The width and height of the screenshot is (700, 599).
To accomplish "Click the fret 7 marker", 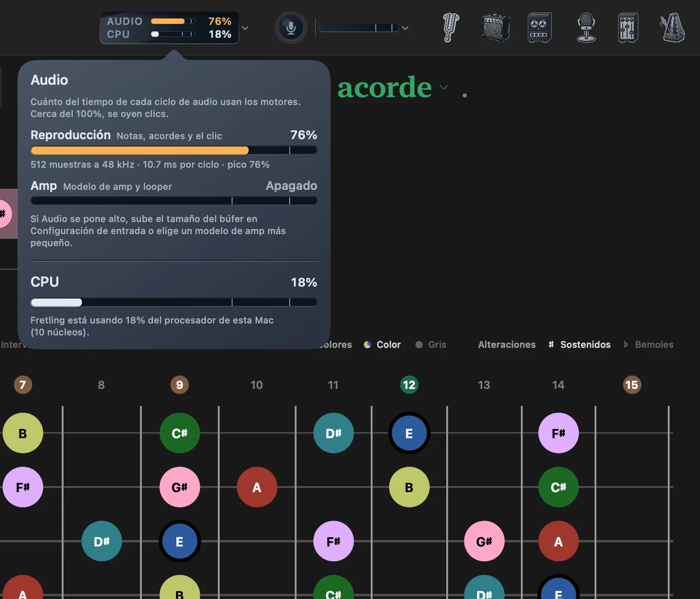I will 23,385.
